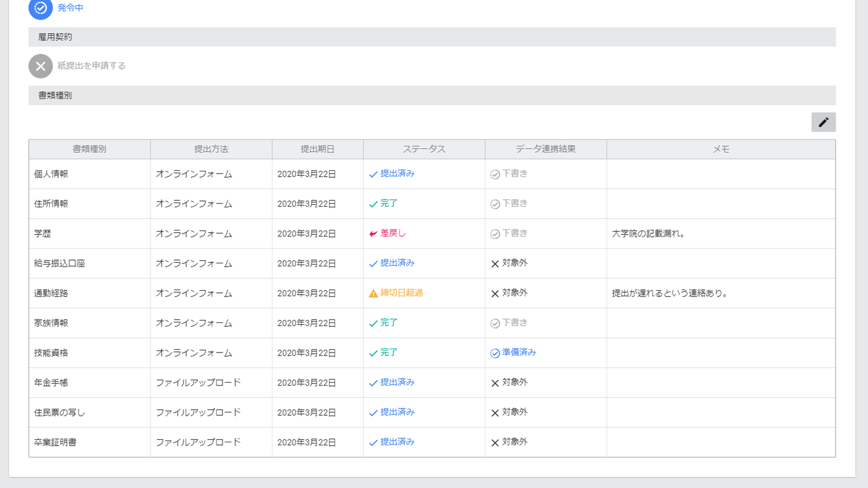The width and height of the screenshot is (868, 488).
Task: Click 家族情報 document type cell
Action: point(51,323)
